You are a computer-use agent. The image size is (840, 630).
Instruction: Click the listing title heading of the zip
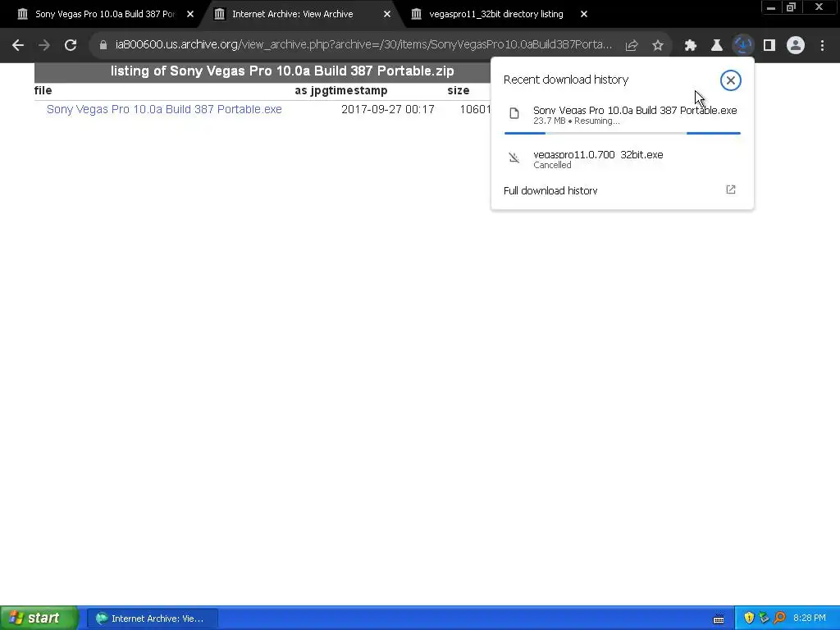pos(282,71)
